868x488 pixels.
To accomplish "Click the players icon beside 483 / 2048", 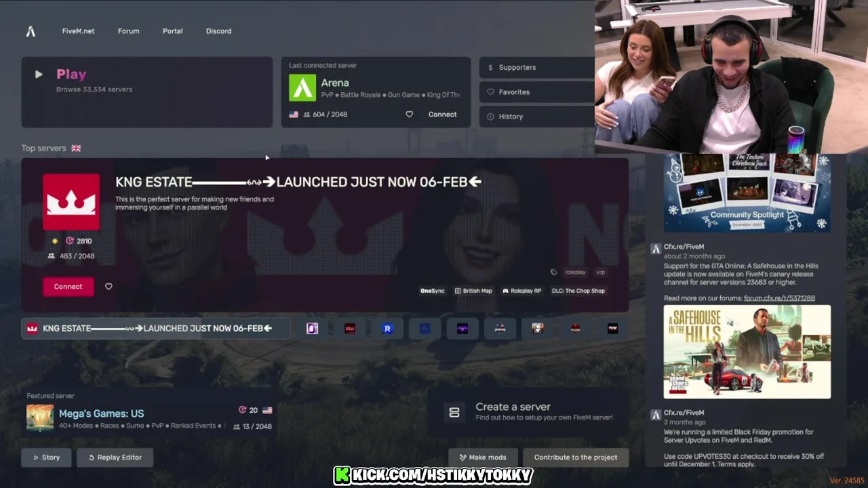I will (52, 256).
